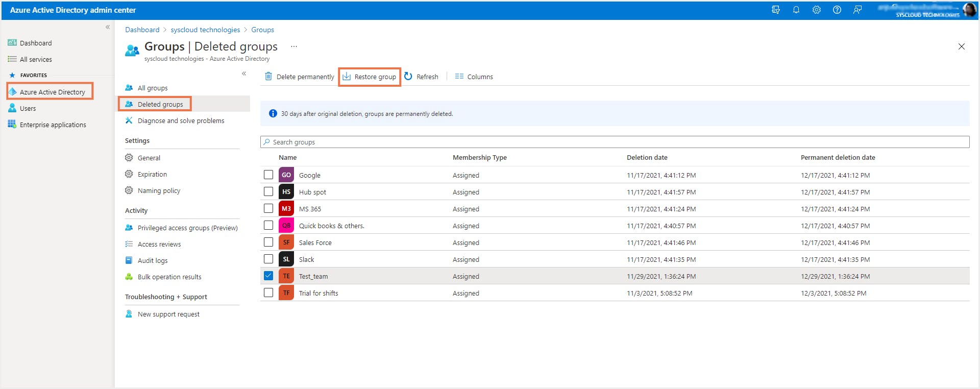The image size is (980, 389).
Task: Open the feedback icon in header
Action: pyautogui.click(x=857, y=10)
